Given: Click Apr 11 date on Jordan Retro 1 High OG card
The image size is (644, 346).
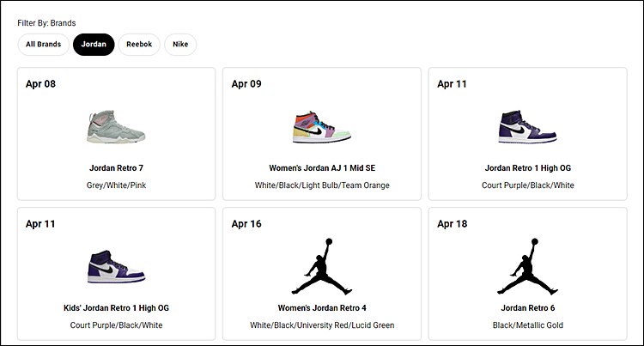Looking at the screenshot, I should tap(452, 84).
